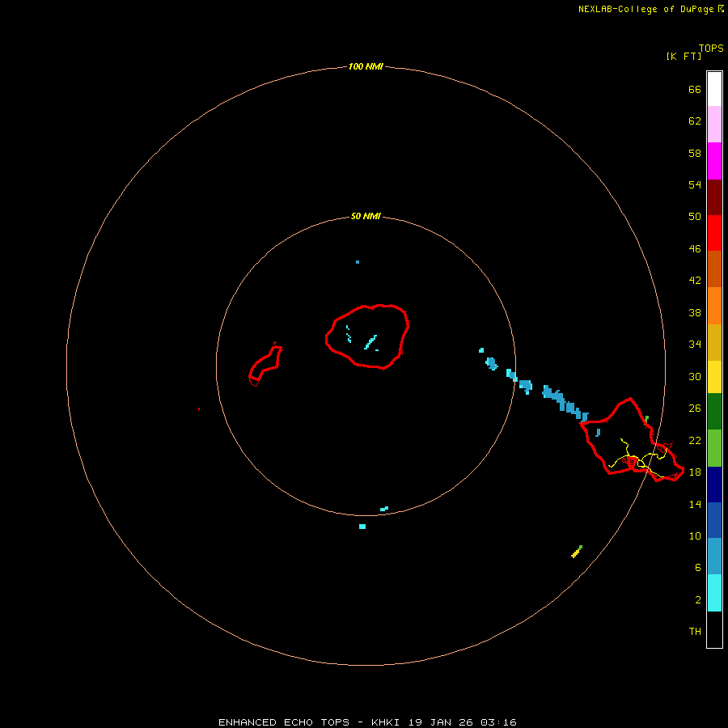Click the 58 legend value
The image size is (728, 728).
(x=695, y=153)
